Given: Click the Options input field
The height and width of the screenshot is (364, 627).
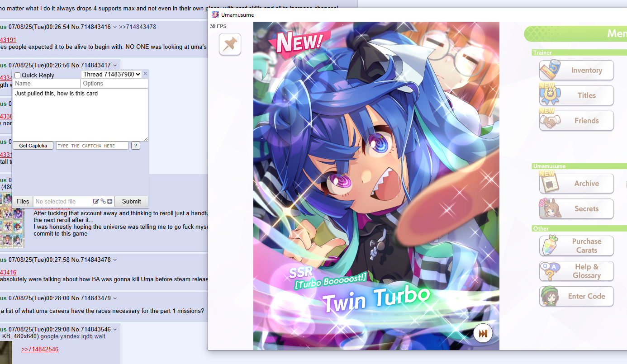Looking at the screenshot, I should 114,84.
